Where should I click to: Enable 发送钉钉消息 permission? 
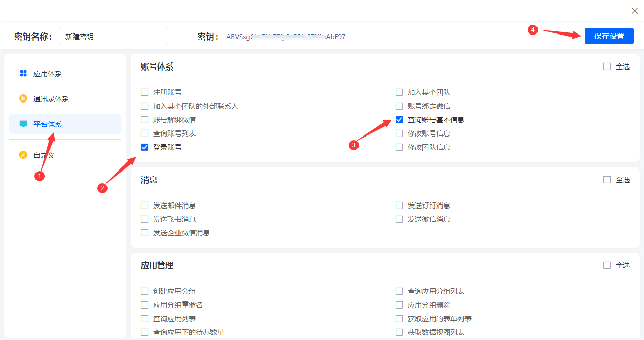coord(399,206)
